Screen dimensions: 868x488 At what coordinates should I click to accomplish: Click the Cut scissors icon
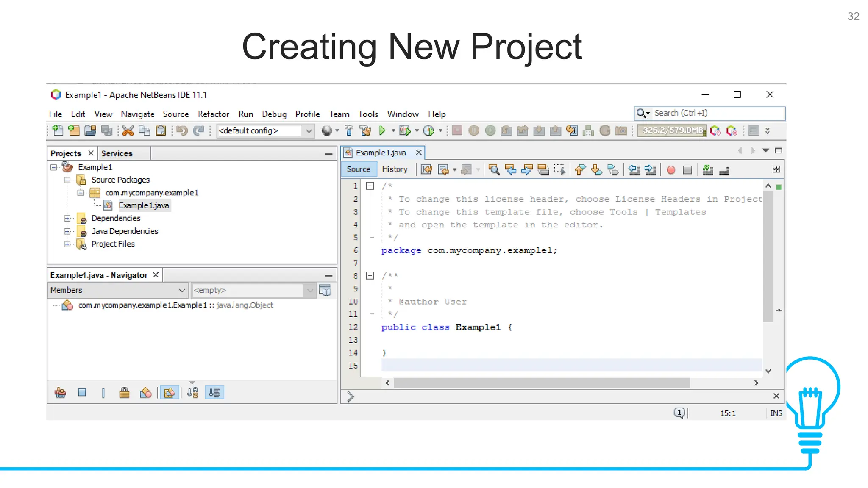tap(128, 130)
